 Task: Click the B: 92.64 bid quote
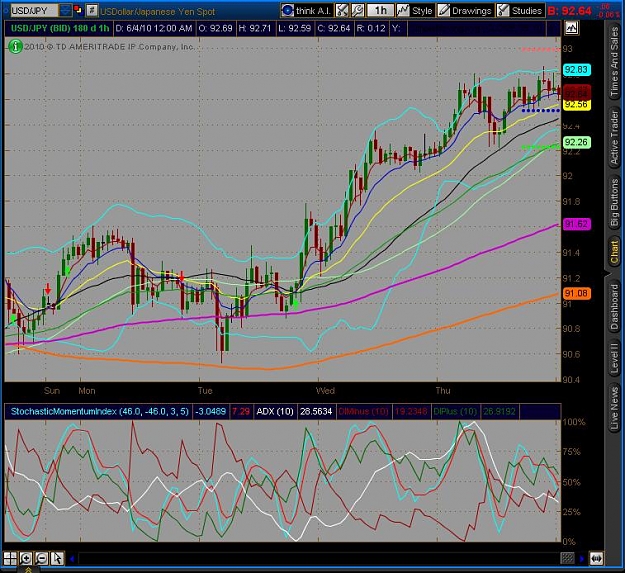(x=569, y=11)
